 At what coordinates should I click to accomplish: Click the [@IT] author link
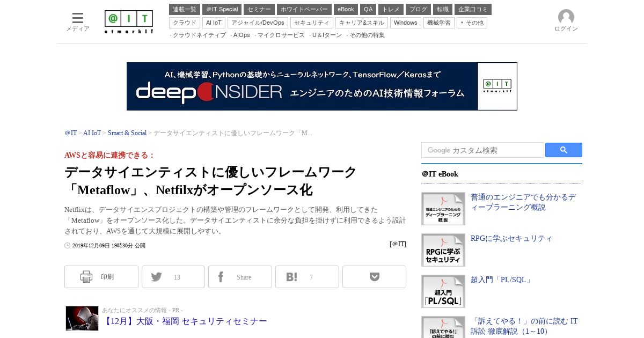[398, 244]
